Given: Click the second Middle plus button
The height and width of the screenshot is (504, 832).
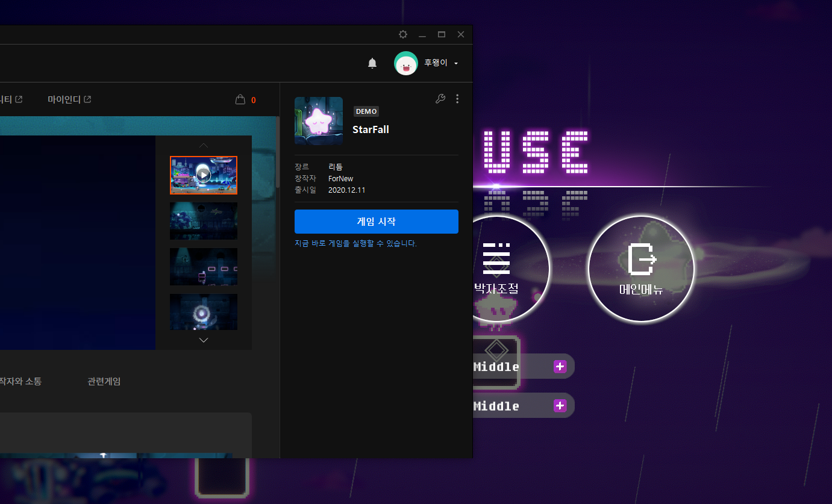Looking at the screenshot, I should pos(560,405).
